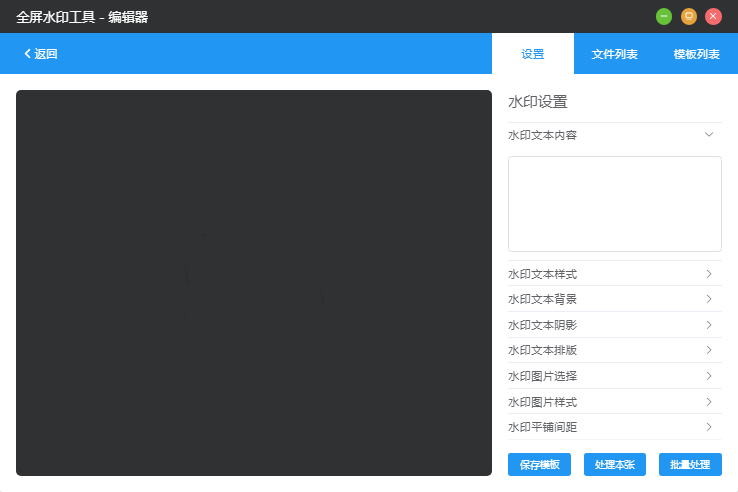Expand the 水印文本排版 section
Image resolution: width=738 pixels, height=492 pixels.
pos(614,350)
